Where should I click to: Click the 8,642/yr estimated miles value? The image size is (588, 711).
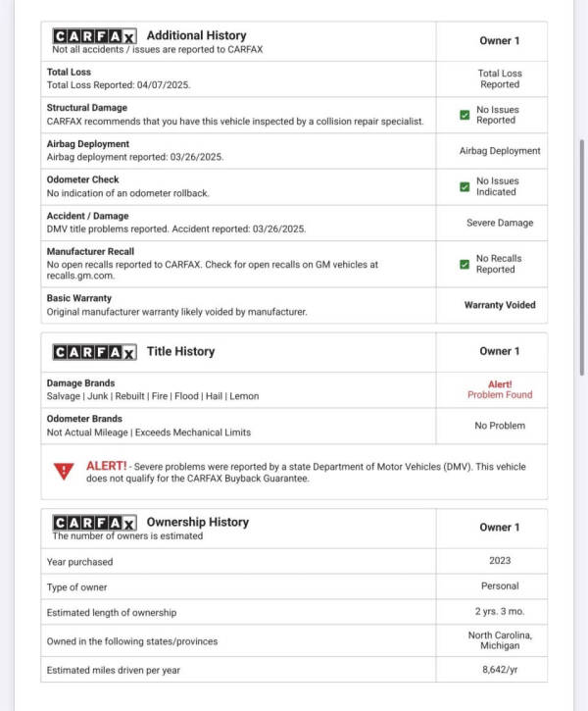pos(500,669)
